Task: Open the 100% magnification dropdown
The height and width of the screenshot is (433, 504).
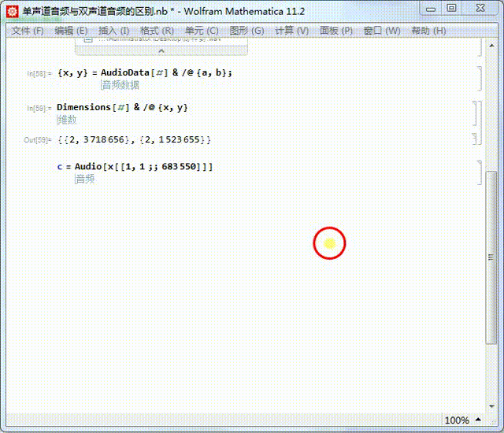Action: (x=457, y=420)
